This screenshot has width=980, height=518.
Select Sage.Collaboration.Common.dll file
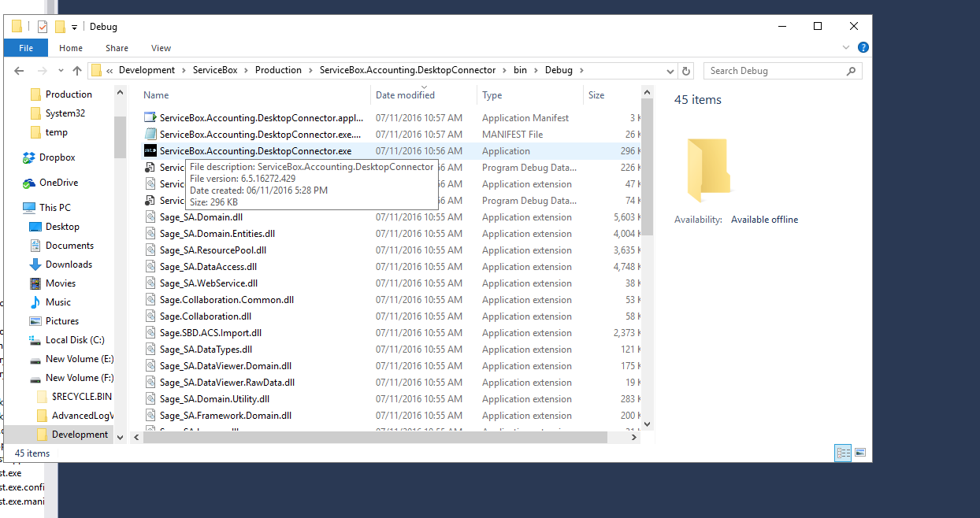[x=227, y=300]
